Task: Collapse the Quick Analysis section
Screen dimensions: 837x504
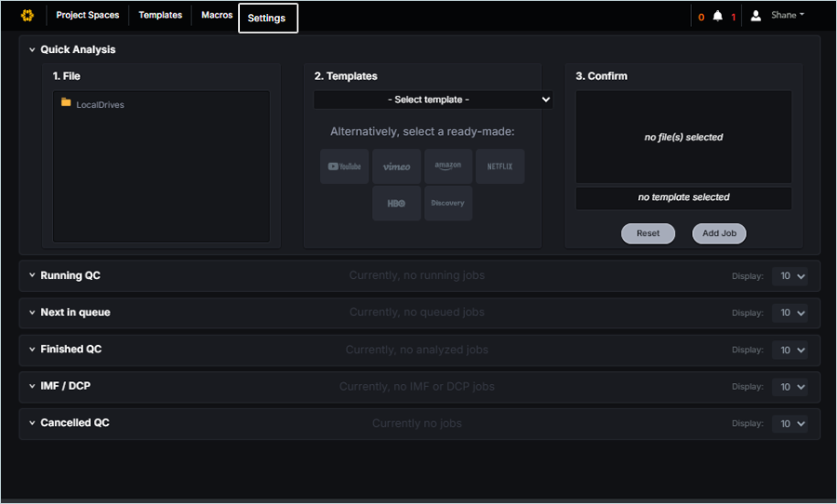Action: click(33, 50)
